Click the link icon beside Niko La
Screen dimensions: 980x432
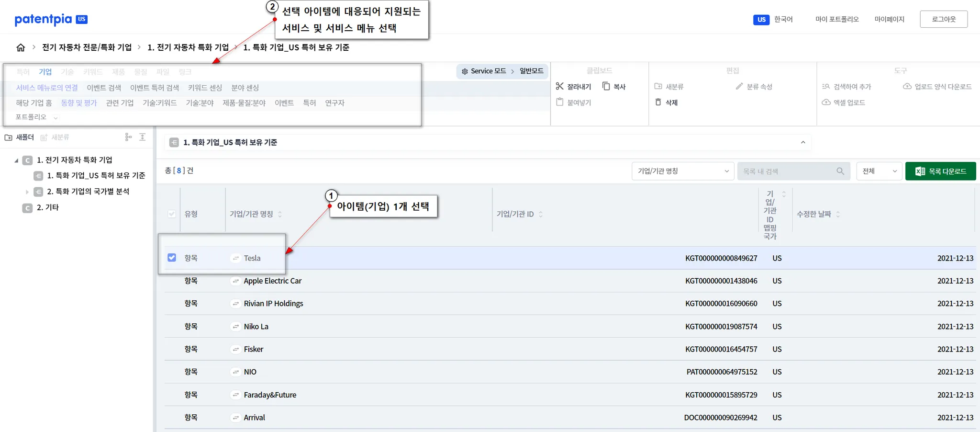tap(235, 327)
